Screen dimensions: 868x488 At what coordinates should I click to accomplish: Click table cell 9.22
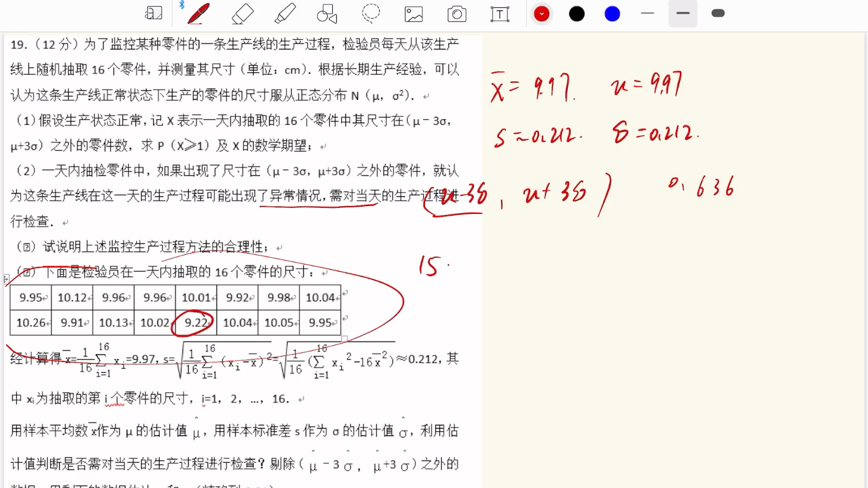coord(196,322)
